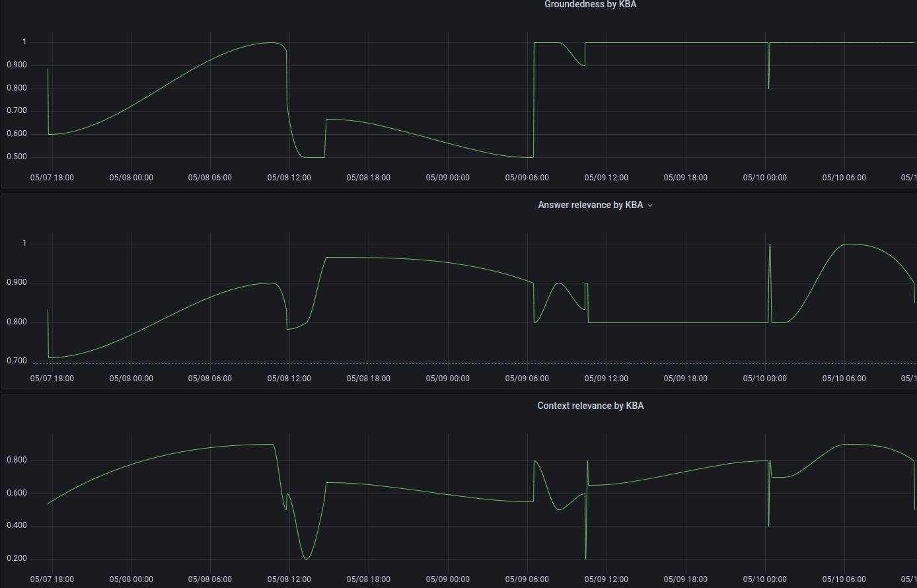Viewport: 917px width, 588px height.
Task: Click 05/10 06:00 time label in Groundedness chart
Action: coord(844,178)
